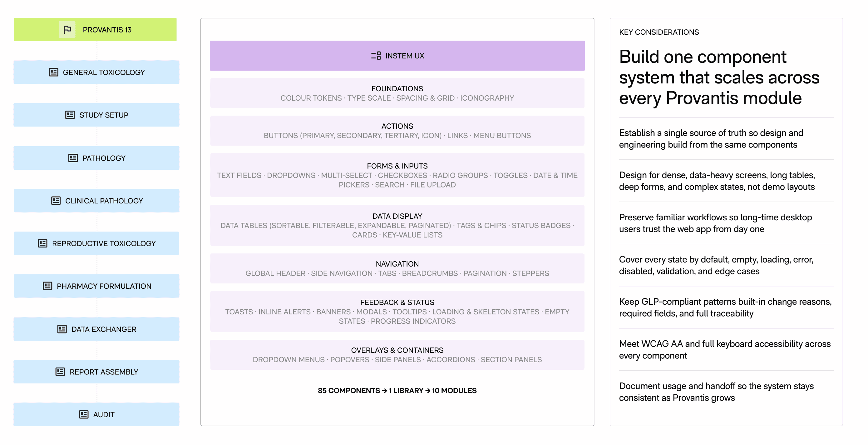Select the Pathology module box
Viewport: 868px width, 445px height.
[x=96, y=158]
